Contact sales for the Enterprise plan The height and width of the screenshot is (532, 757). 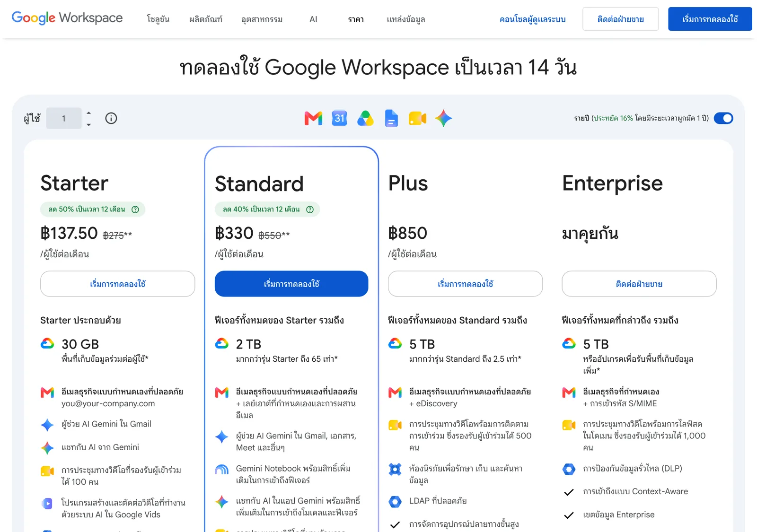pyautogui.click(x=639, y=284)
